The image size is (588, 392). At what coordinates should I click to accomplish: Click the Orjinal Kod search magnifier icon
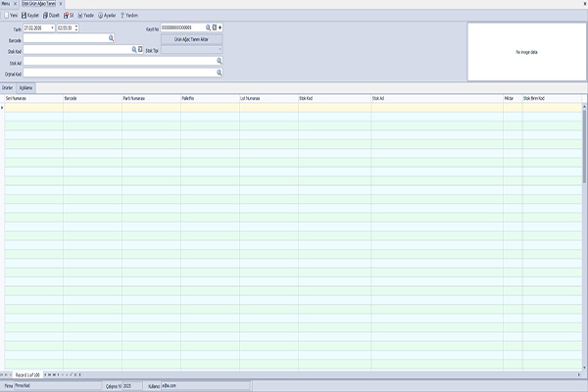(219, 73)
